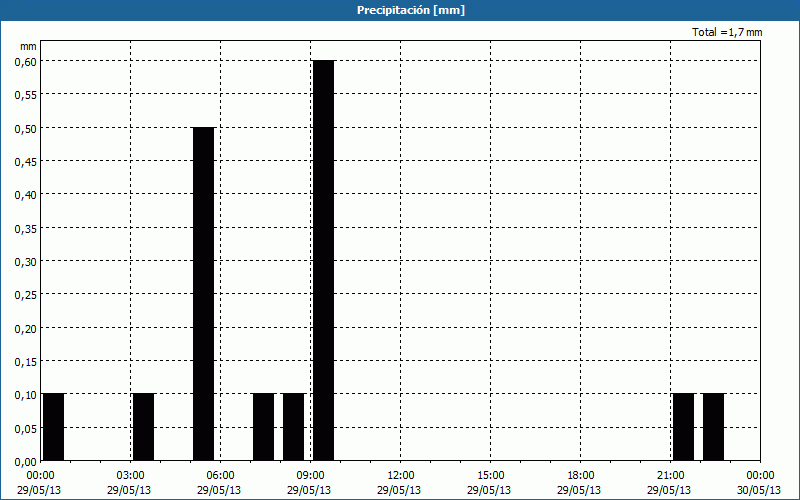Click the 0,15 y-axis label
Image resolution: width=800 pixels, height=500 pixels.
(x=26, y=361)
